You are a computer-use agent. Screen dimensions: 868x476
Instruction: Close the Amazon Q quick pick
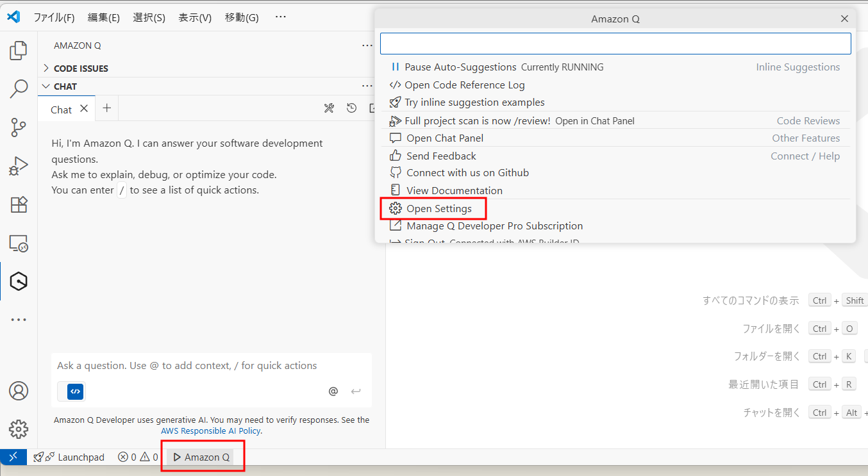(x=845, y=19)
